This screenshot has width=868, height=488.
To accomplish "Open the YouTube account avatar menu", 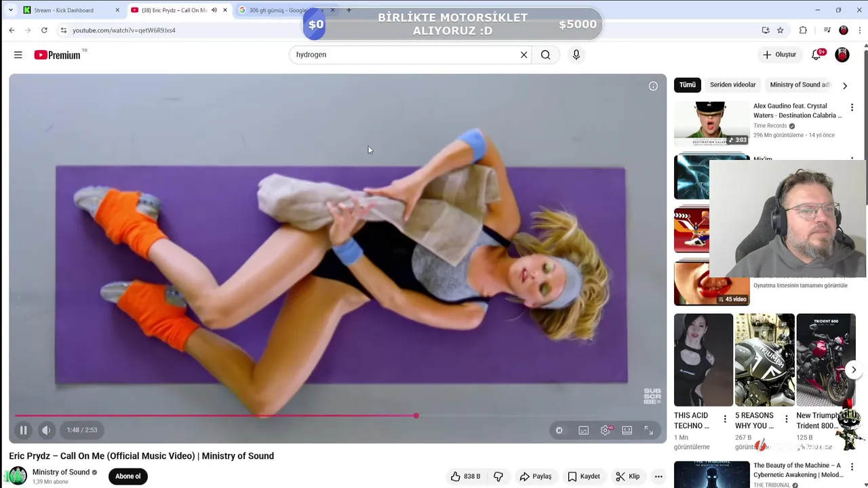I will (842, 55).
